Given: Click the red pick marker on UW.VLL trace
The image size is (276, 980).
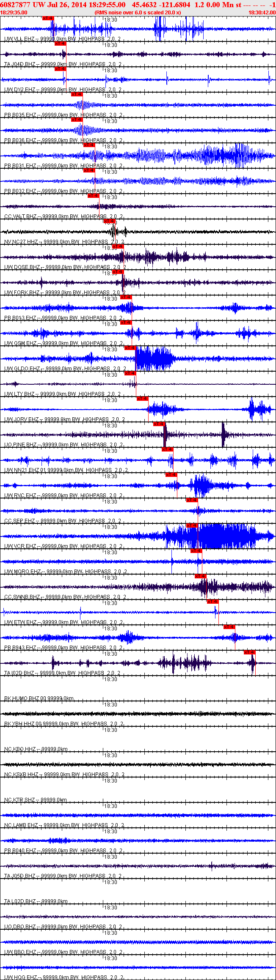Looking at the screenshot, I should pyautogui.click(x=48, y=18).
